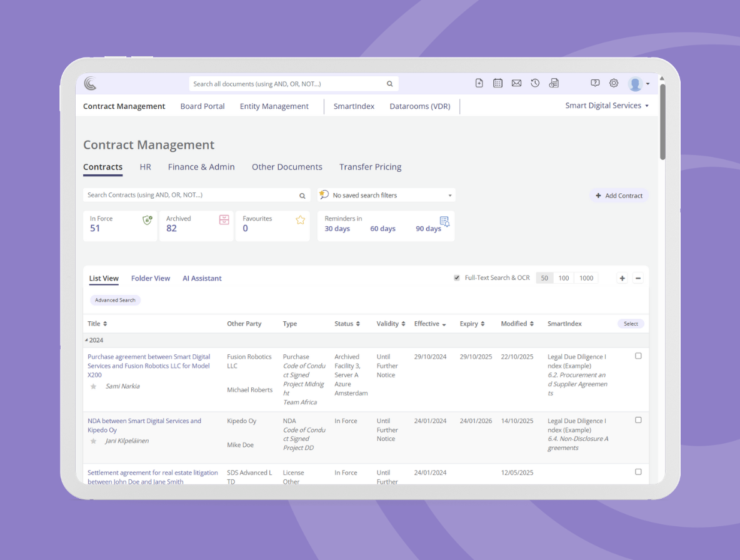Click the Reminders notification icon

click(445, 221)
